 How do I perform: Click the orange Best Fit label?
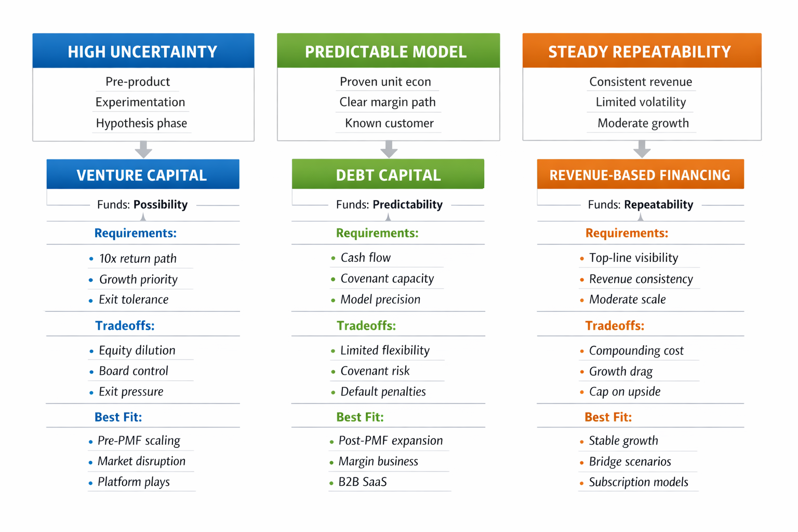click(608, 417)
